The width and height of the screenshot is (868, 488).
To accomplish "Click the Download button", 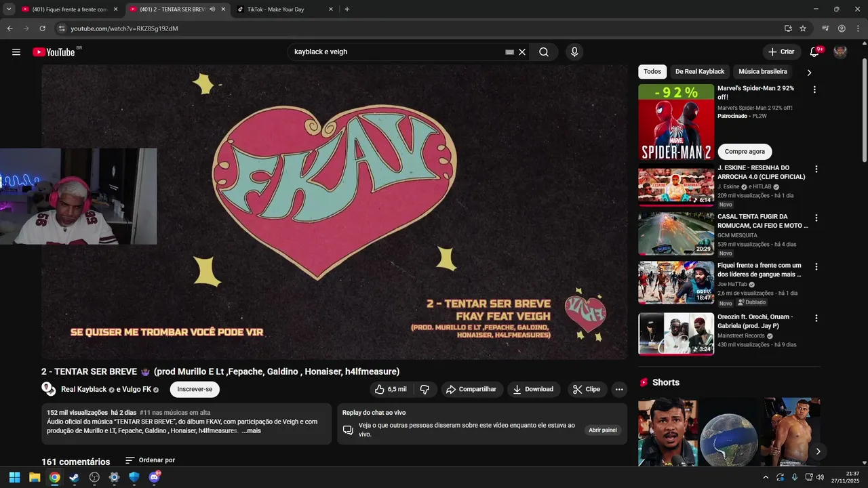I will click(533, 389).
